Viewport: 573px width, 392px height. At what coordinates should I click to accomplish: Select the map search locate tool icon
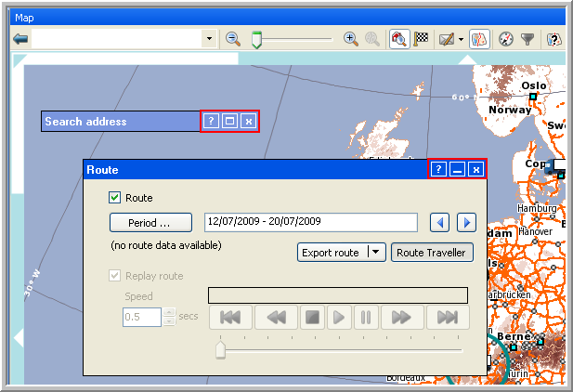pos(398,39)
